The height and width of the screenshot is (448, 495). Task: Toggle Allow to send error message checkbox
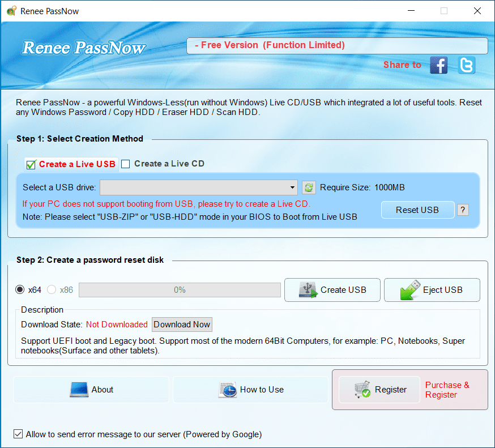point(18,434)
